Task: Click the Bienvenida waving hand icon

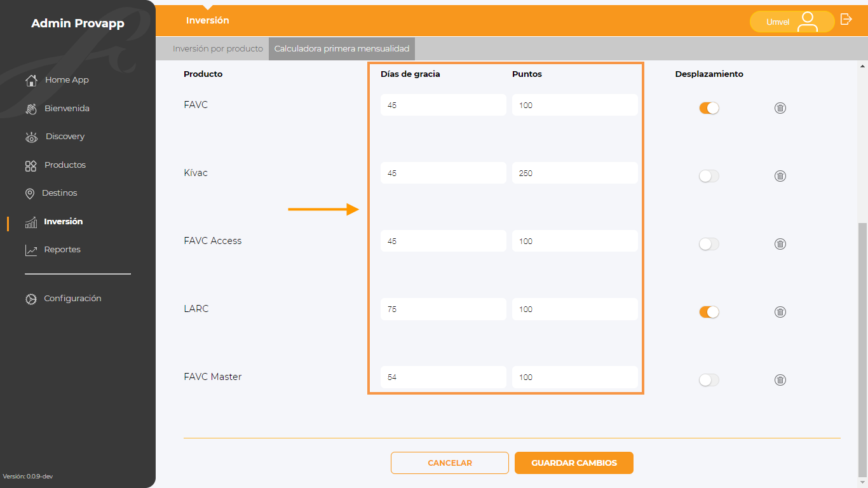Action: pos(31,109)
